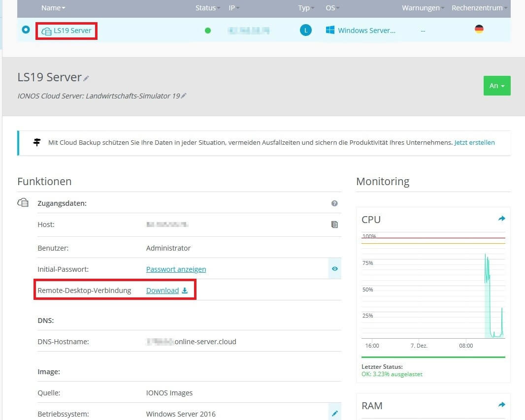Image resolution: width=525 pixels, height=420 pixels.
Task: Click the Monitoring section heading
Action: point(383,181)
